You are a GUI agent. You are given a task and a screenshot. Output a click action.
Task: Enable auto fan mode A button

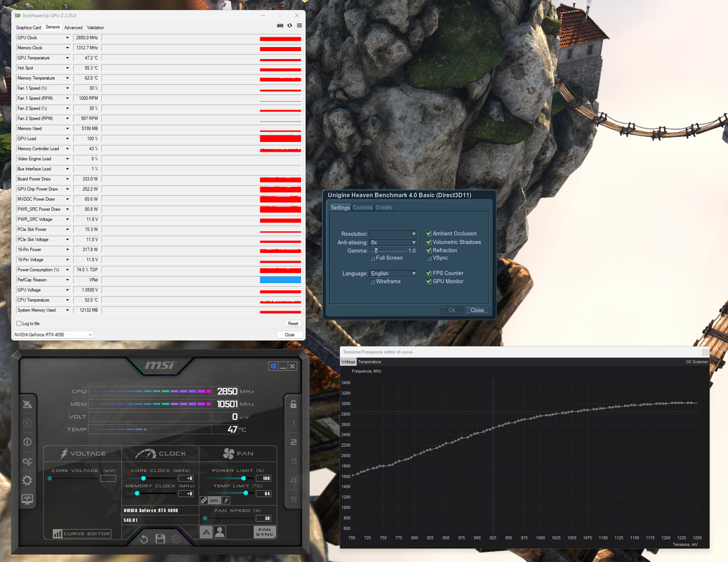(206, 532)
